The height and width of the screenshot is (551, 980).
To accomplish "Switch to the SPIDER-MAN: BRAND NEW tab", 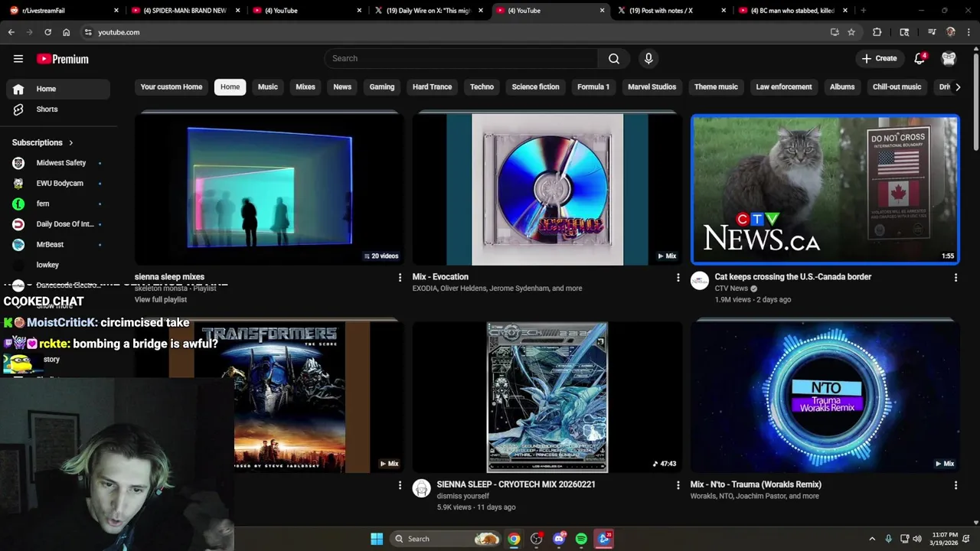I will point(185,11).
